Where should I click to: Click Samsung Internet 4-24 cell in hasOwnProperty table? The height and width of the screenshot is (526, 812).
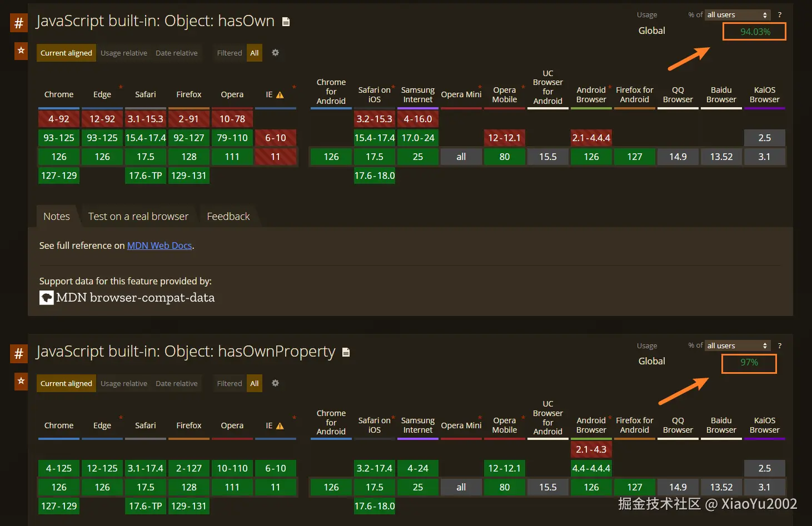pos(418,468)
